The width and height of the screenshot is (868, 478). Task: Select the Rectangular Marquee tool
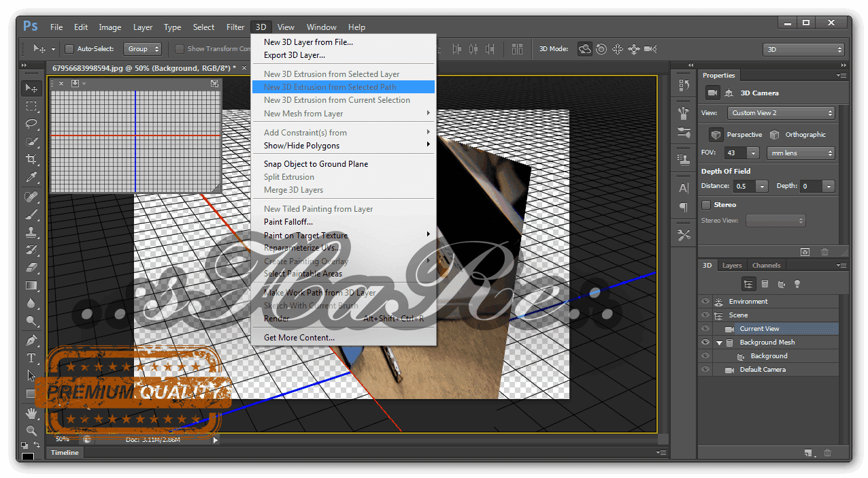[31, 106]
